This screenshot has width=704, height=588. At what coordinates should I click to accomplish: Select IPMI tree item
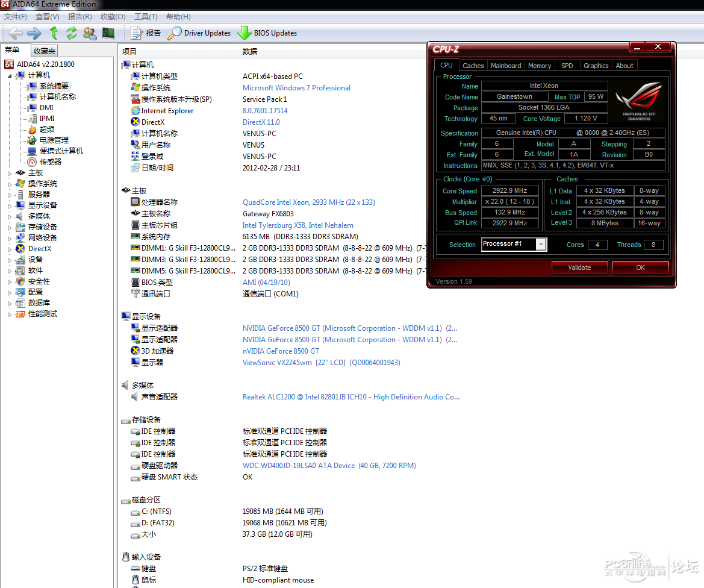click(42, 119)
